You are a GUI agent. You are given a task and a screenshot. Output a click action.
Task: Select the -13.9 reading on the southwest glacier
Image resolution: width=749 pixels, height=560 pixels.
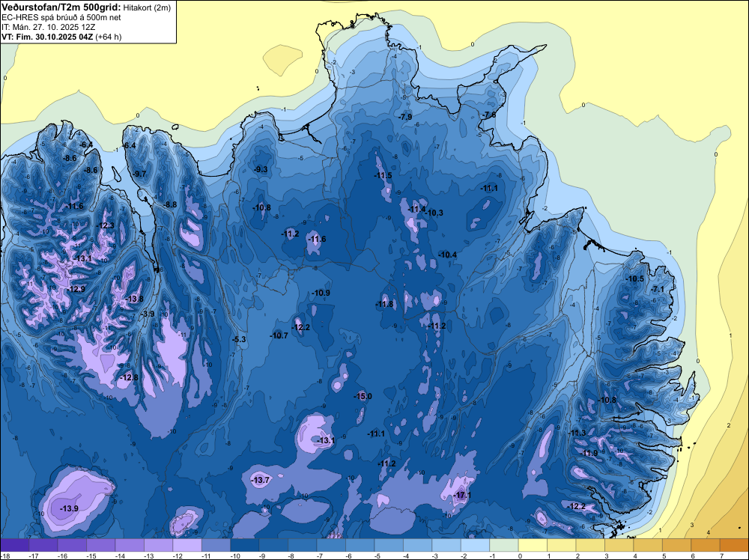point(69,508)
